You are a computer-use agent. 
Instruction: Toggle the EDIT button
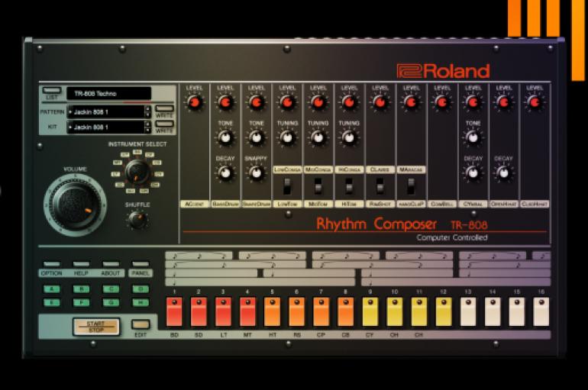point(141,324)
